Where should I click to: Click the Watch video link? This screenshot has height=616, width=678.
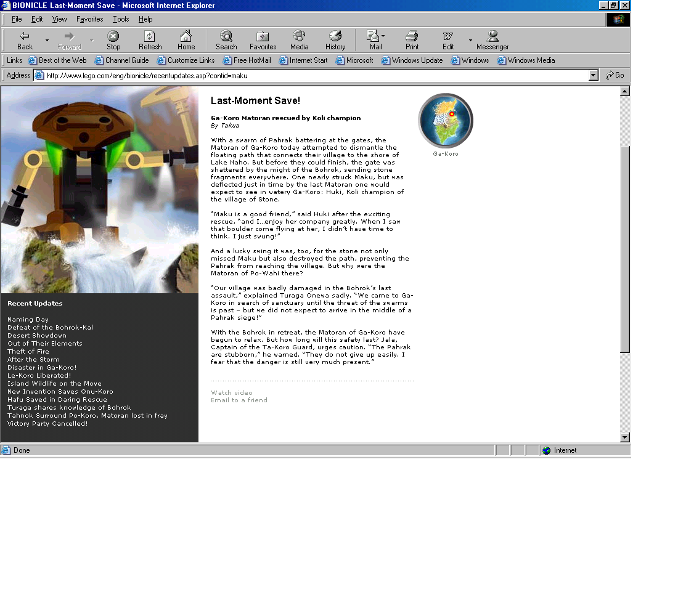point(232,392)
